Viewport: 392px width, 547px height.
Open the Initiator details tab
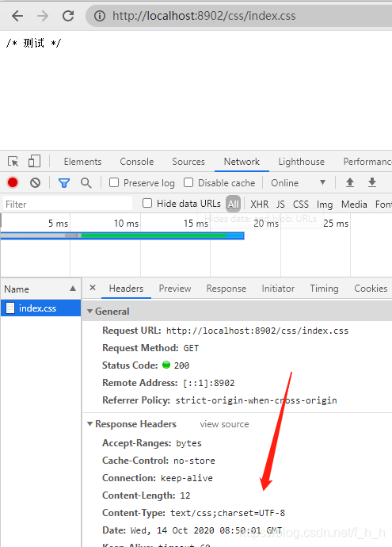[x=278, y=289]
